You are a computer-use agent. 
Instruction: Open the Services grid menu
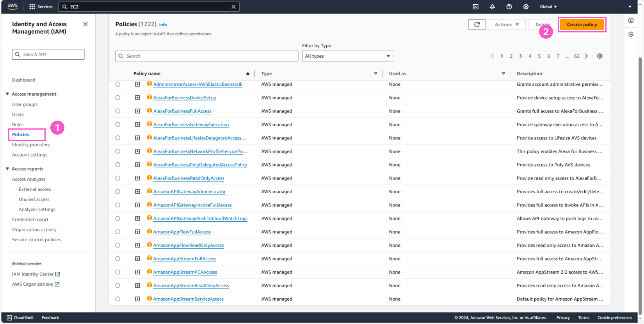(41, 7)
